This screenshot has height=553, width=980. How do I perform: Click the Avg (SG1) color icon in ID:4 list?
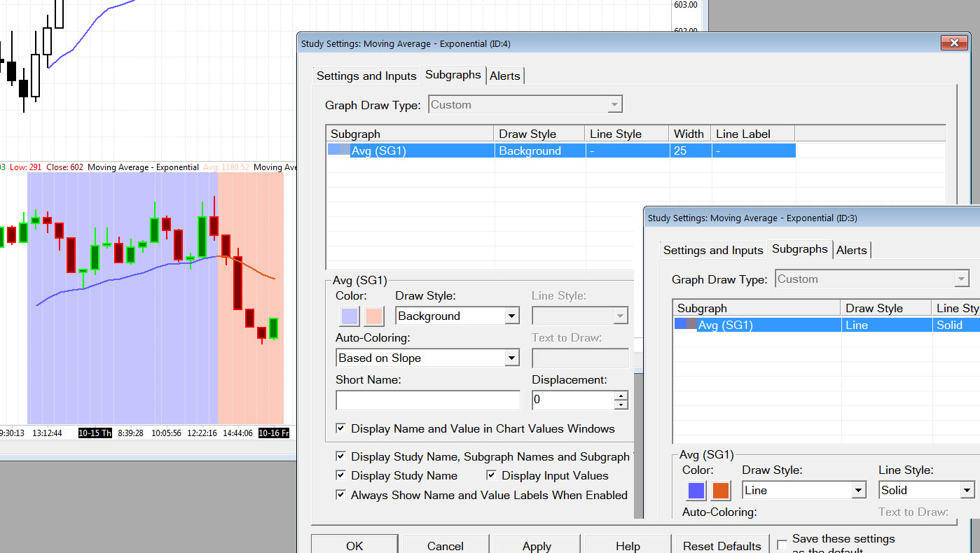(339, 149)
